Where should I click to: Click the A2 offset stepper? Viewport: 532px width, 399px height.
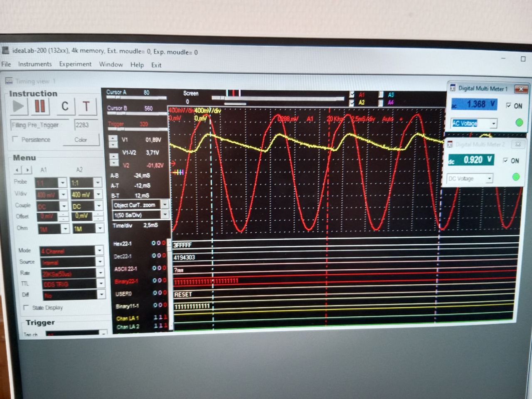(98, 216)
